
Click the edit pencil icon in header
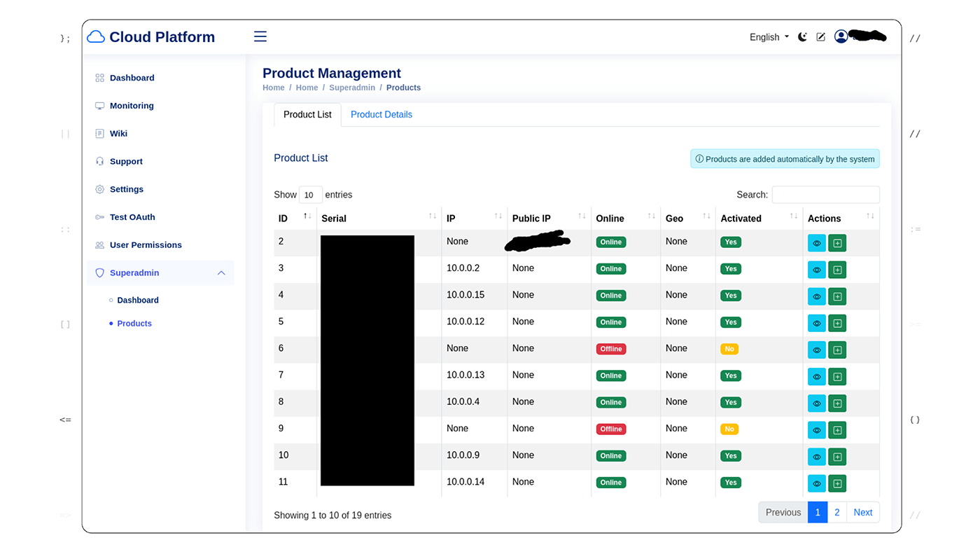(x=821, y=37)
